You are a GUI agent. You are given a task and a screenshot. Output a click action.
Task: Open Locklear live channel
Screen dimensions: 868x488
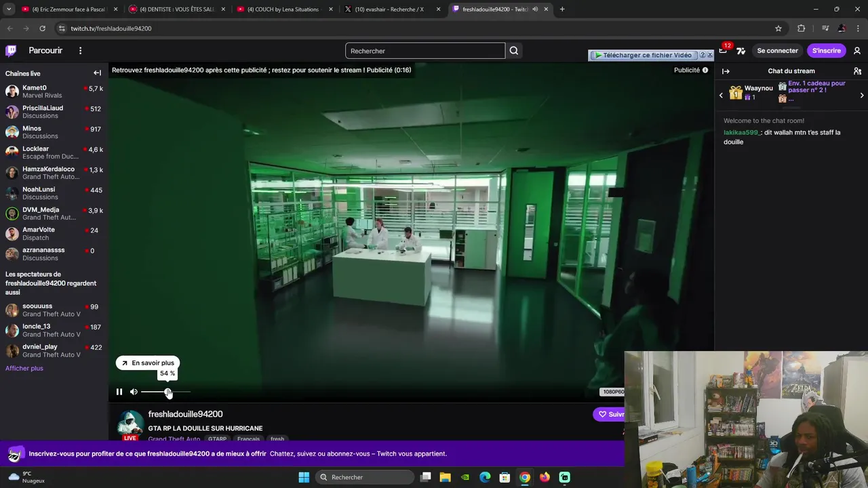tap(54, 152)
